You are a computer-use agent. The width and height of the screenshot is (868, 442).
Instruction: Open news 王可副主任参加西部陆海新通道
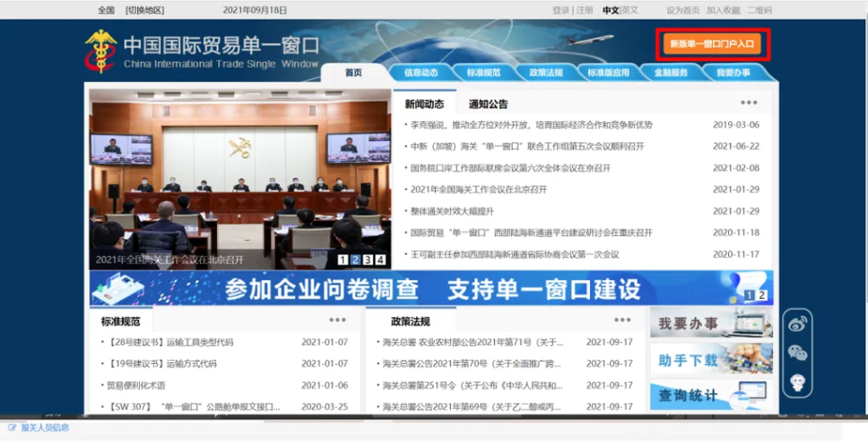[515, 255]
